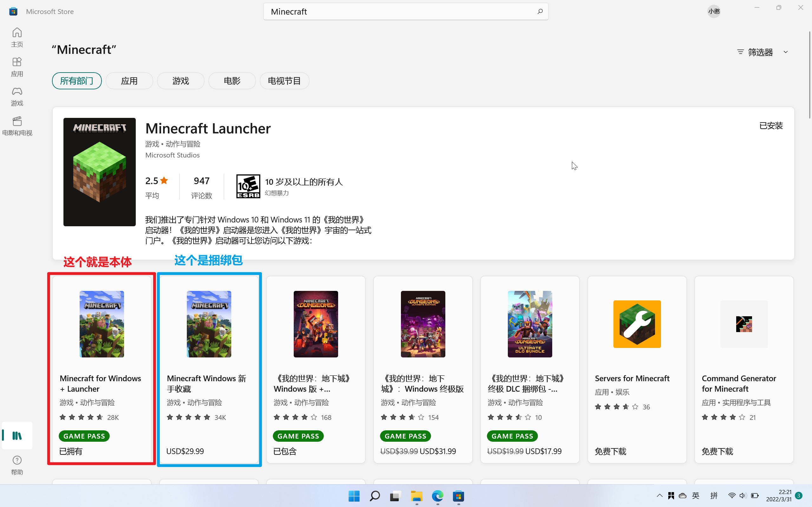Click the search magnifier icon

[540, 11]
